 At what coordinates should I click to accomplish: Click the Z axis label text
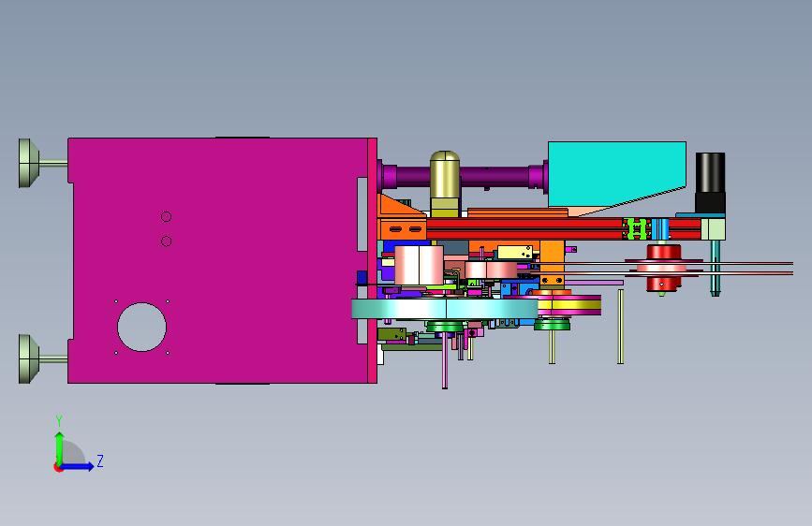click(x=100, y=461)
